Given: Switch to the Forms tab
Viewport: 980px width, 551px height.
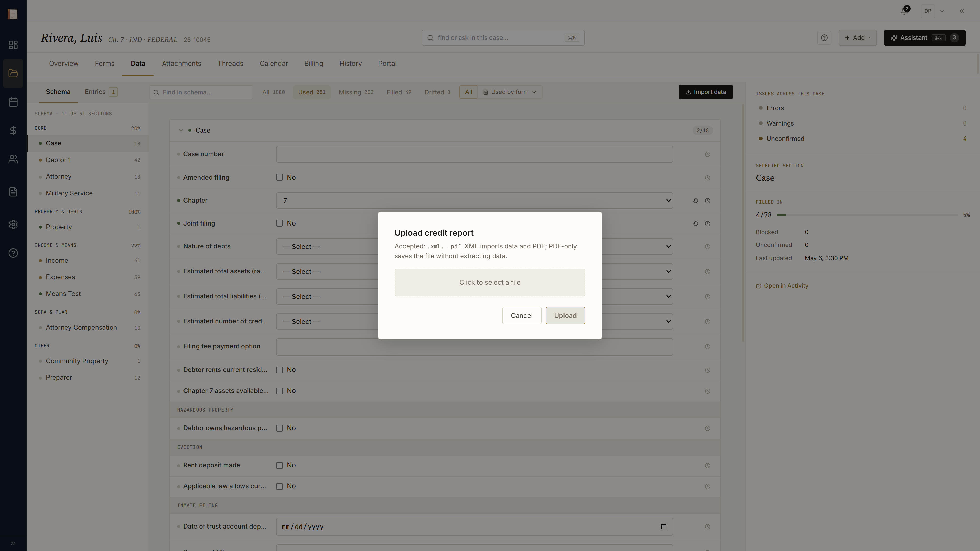Looking at the screenshot, I should point(105,64).
